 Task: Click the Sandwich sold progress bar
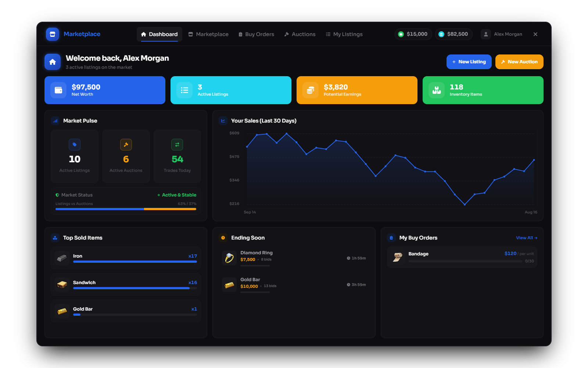pyautogui.click(x=135, y=288)
